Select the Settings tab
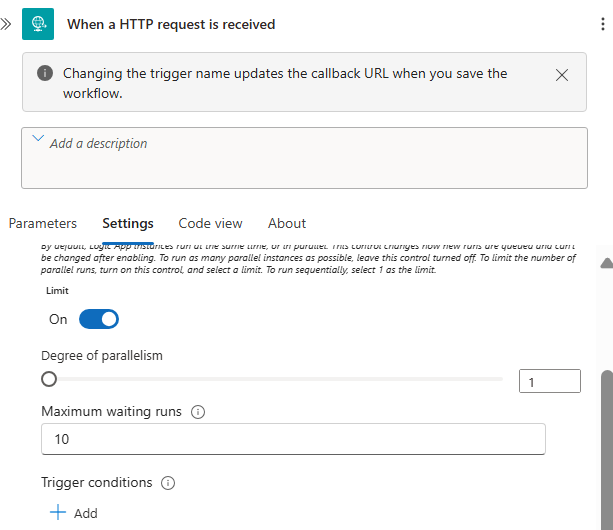This screenshot has height=530, width=613. (128, 223)
